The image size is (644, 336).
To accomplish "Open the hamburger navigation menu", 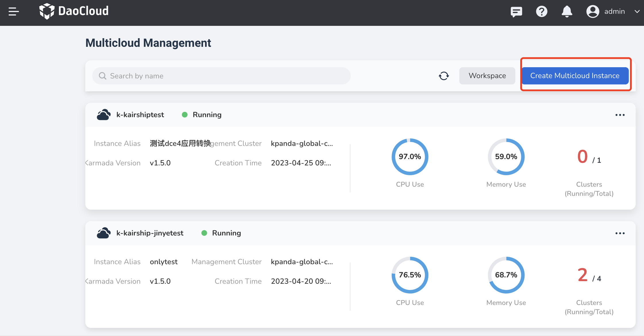I will click(14, 11).
